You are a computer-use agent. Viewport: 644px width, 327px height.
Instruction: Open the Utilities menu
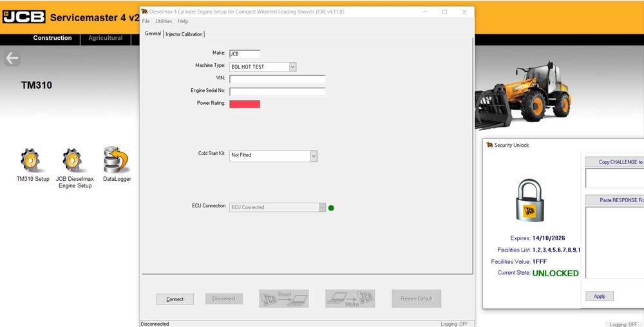pos(164,21)
